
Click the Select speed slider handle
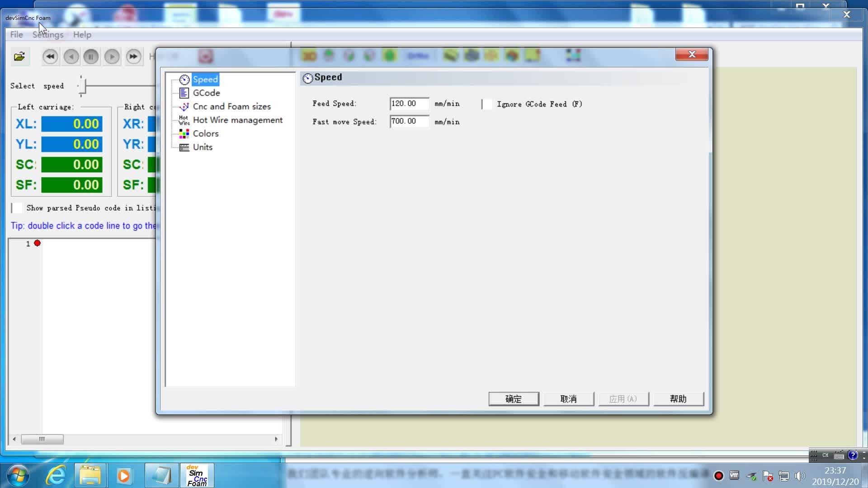(81, 86)
